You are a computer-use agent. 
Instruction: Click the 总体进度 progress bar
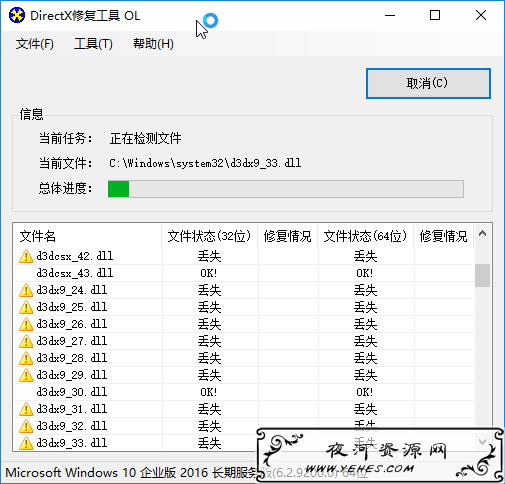coord(286,189)
